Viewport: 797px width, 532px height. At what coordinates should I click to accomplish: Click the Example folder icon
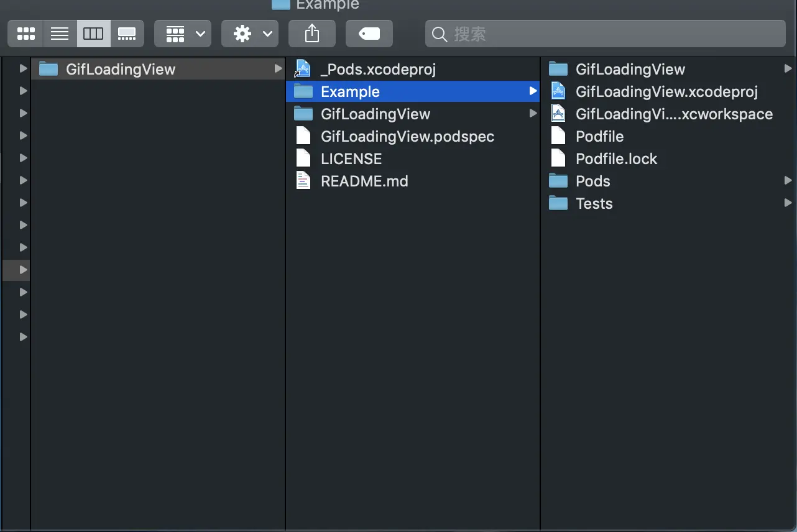303,91
